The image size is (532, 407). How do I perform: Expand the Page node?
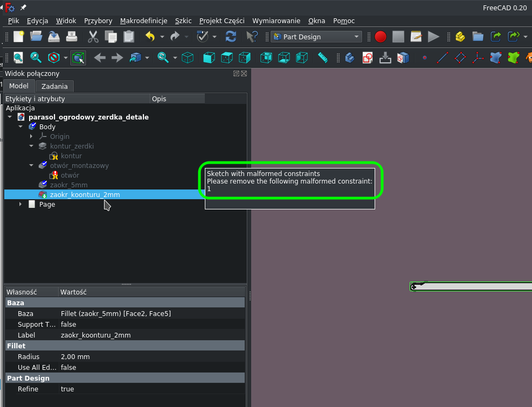tap(20, 204)
